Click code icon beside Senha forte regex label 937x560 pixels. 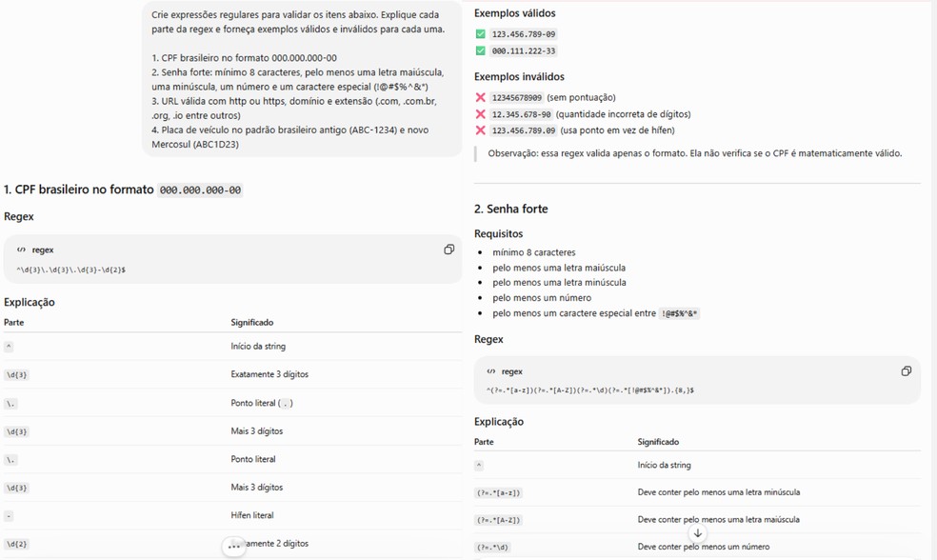(x=491, y=371)
